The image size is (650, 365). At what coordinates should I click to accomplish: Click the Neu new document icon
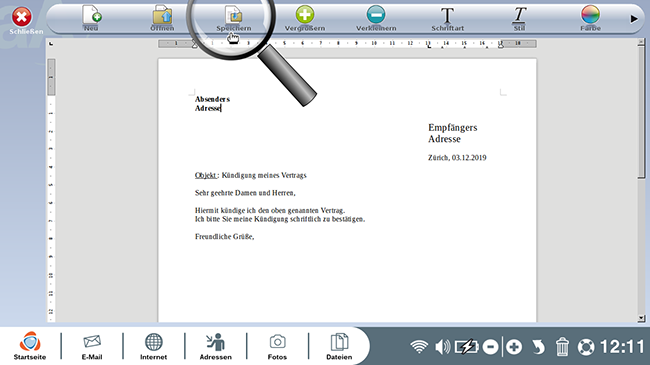pos(92,18)
